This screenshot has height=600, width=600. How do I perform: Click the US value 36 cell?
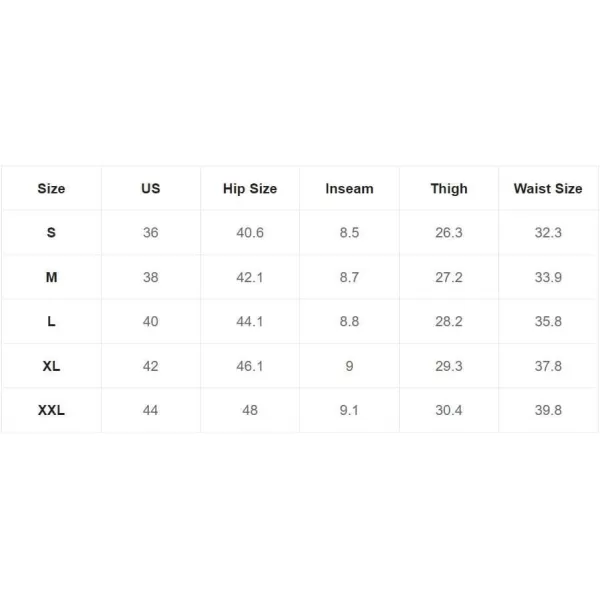pos(150,232)
